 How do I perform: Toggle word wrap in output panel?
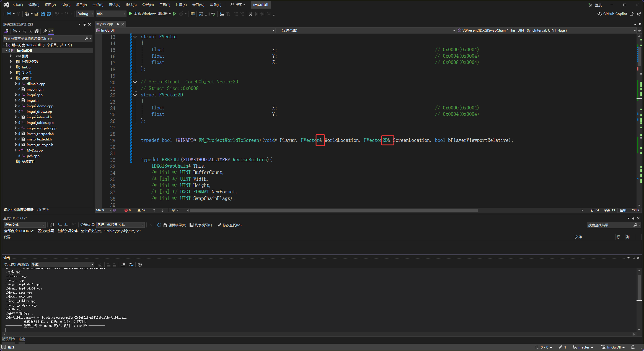131,265
